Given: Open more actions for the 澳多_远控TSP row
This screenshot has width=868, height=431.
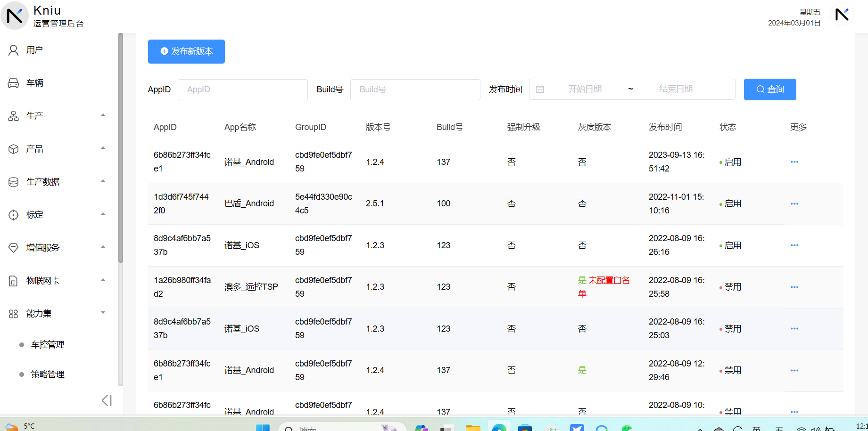Looking at the screenshot, I should pyautogui.click(x=794, y=287).
